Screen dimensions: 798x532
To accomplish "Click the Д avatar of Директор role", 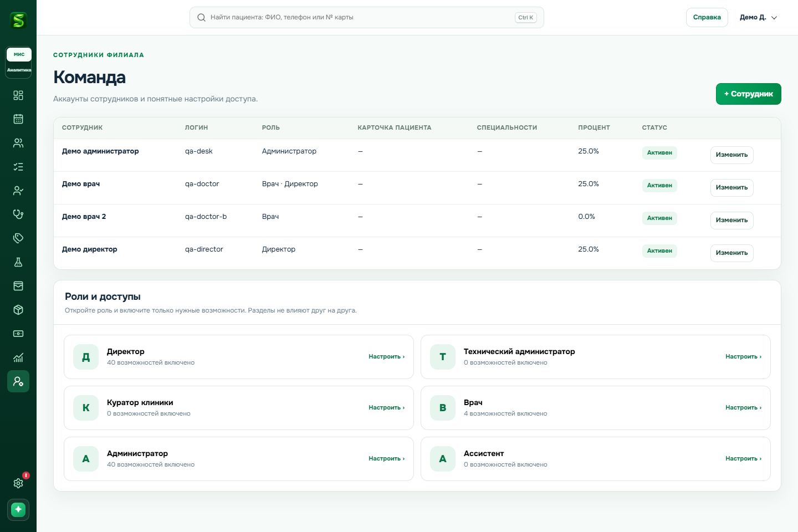I will coord(86,357).
